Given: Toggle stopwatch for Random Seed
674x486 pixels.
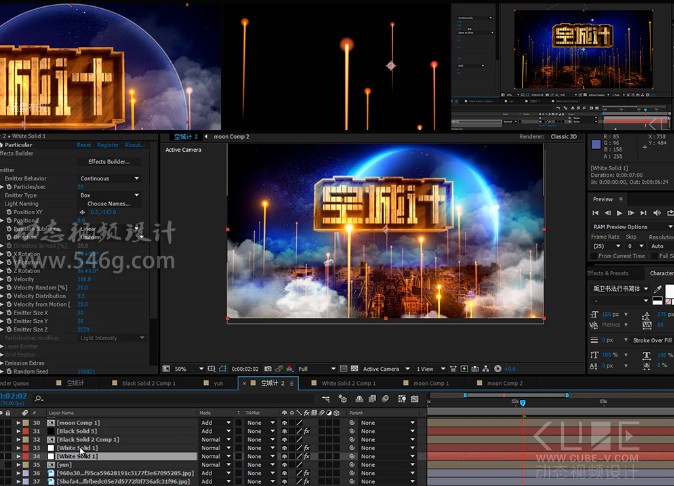Looking at the screenshot, I should click(x=9, y=371).
